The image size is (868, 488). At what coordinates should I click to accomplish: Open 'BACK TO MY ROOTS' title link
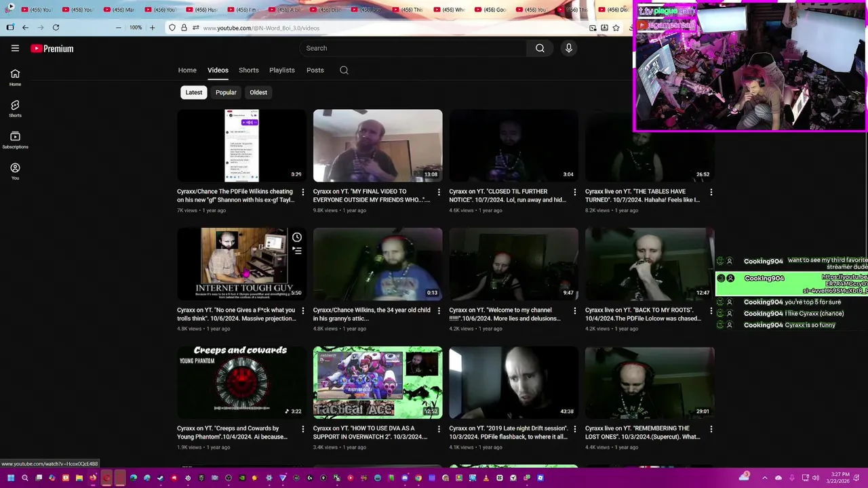click(643, 314)
